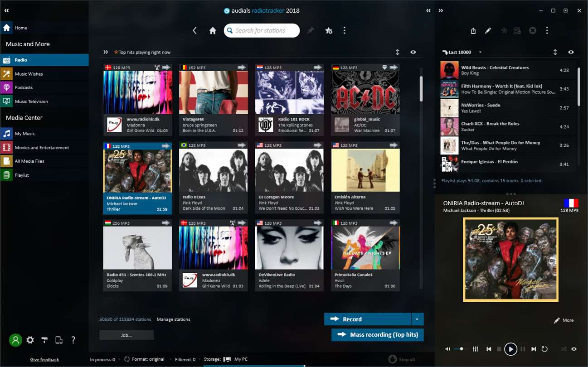Open the help question mark
Viewport: 588px width, 367px height.
click(x=73, y=340)
